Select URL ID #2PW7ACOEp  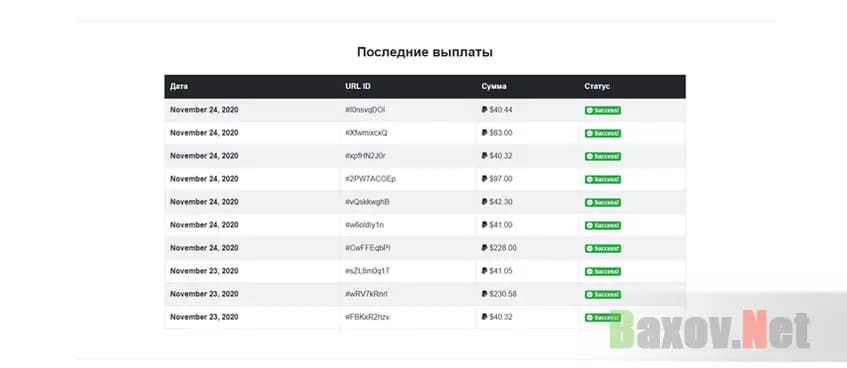click(x=371, y=179)
